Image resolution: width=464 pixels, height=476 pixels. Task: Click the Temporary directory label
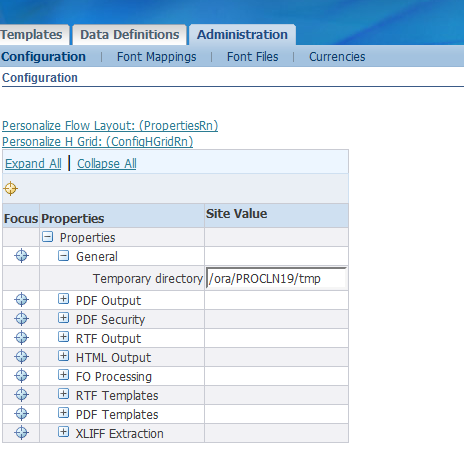click(148, 279)
